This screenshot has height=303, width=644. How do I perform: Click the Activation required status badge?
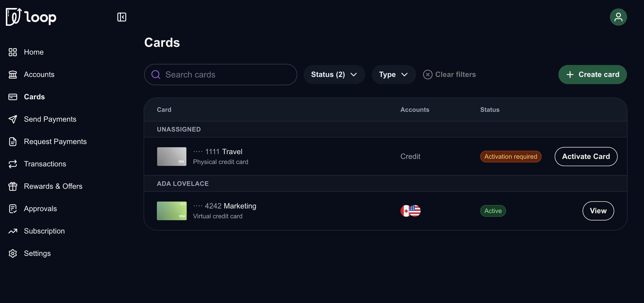pyautogui.click(x=511, y=157)
